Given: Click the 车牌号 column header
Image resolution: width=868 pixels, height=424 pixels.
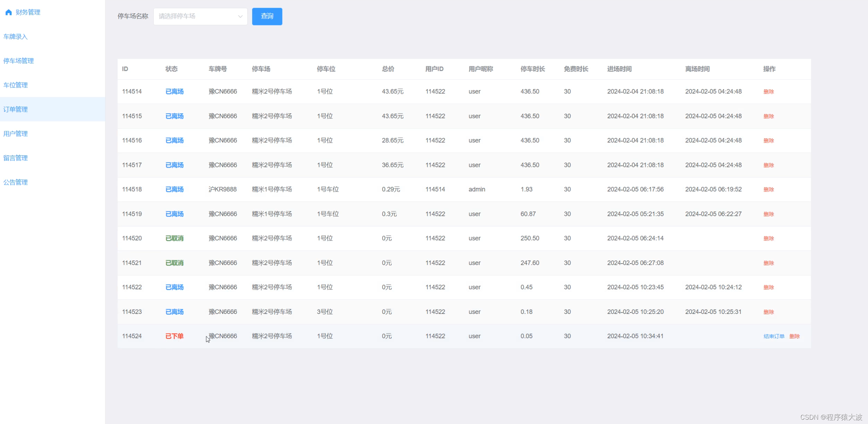Looking at the screenshot, I should pos(218,69).
